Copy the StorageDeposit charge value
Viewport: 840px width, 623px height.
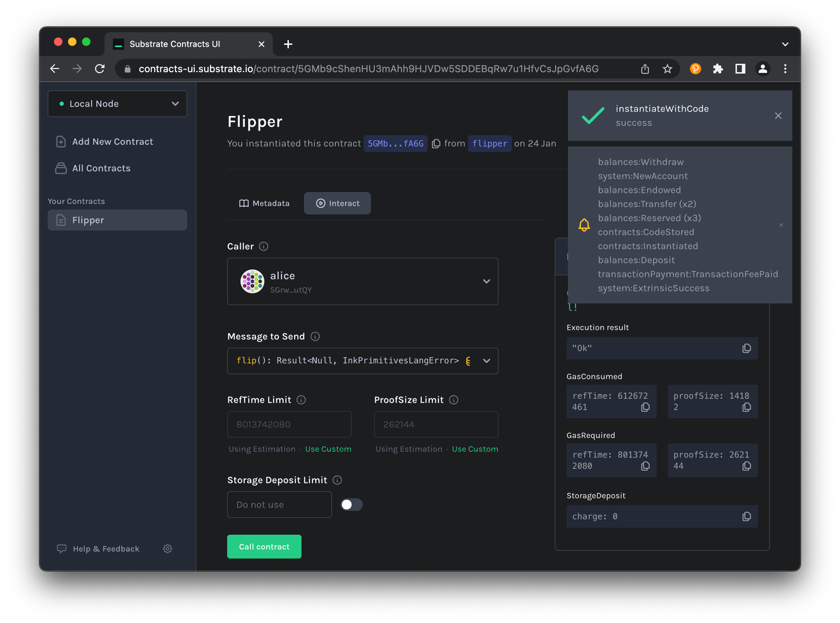tap(746, 517)
